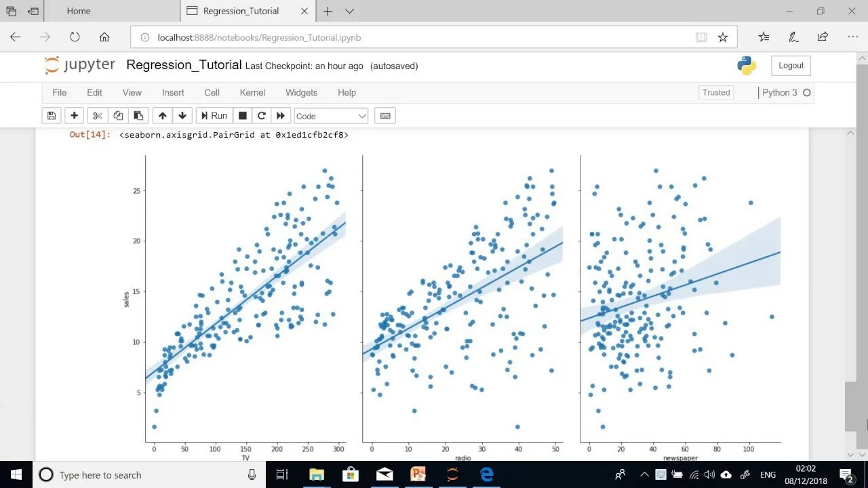Screen dimensions: 868x488
Task: Open the Widgets menu
Action: pos(301,92)
